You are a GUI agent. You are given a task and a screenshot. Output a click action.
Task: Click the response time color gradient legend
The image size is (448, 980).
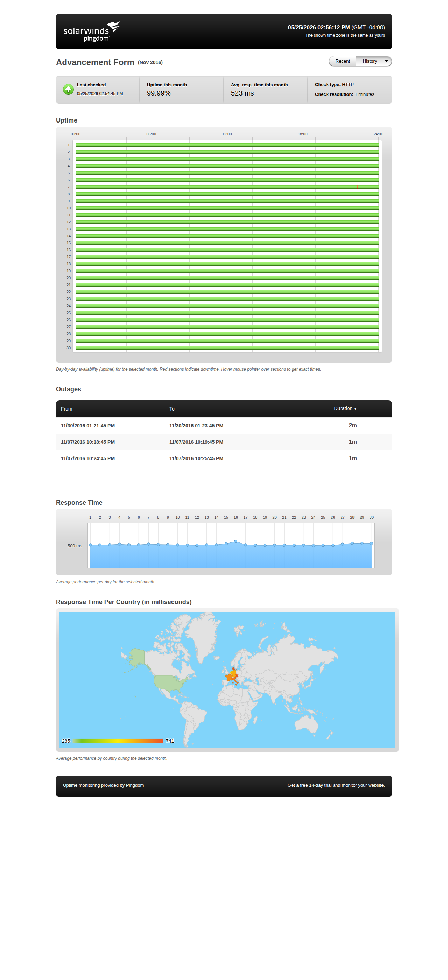tap(118, 741)
